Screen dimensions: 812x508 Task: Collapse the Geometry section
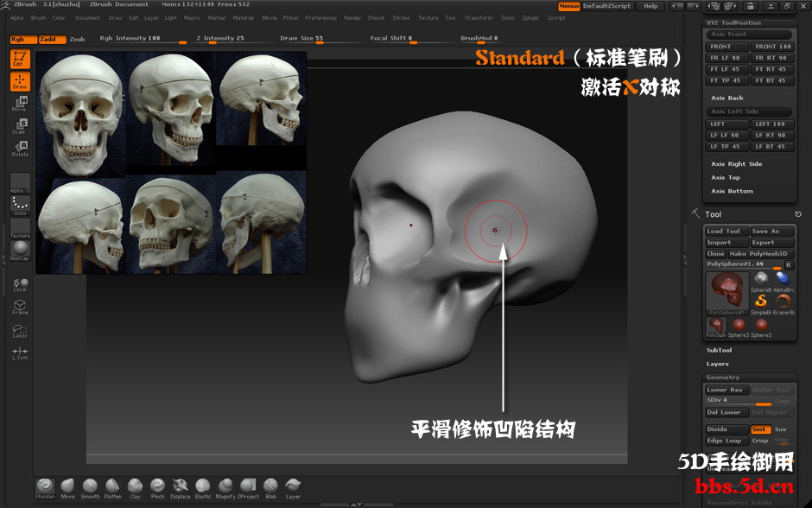[723, 378]
